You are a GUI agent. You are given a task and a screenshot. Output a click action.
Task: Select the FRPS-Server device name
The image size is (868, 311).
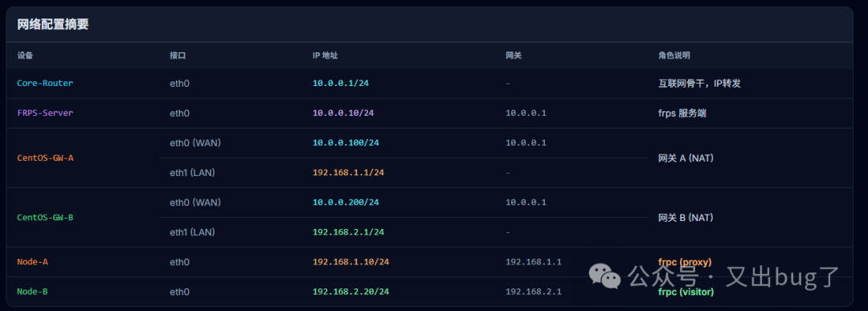[45, 113]
